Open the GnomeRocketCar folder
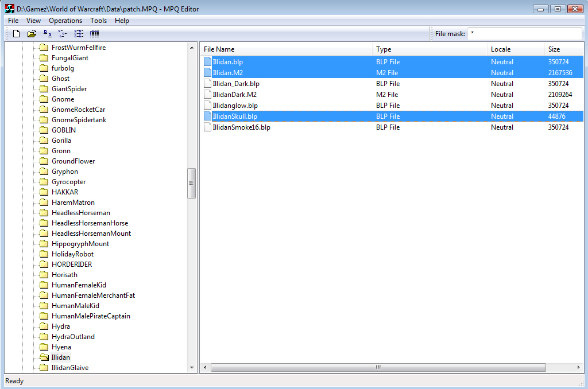The width and height of the screenshot is (588, 389). (78, 110)
